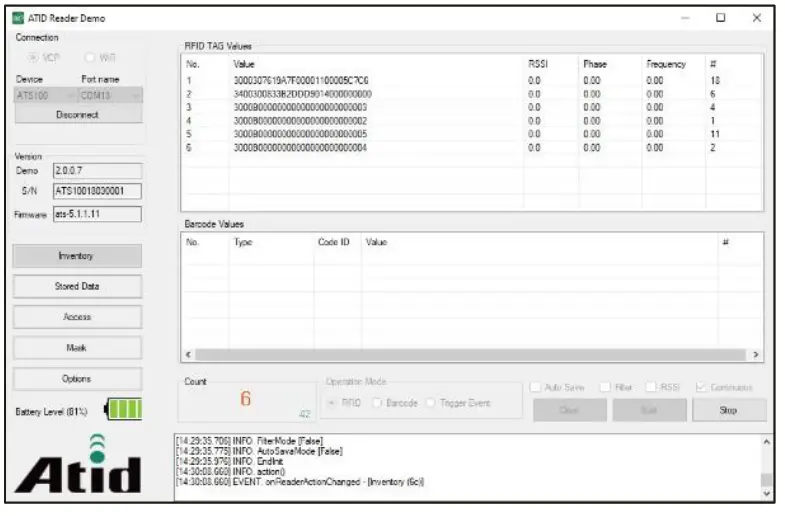Click the ATID Reader Demo app icon
The image size is (785, 516).
18,18
